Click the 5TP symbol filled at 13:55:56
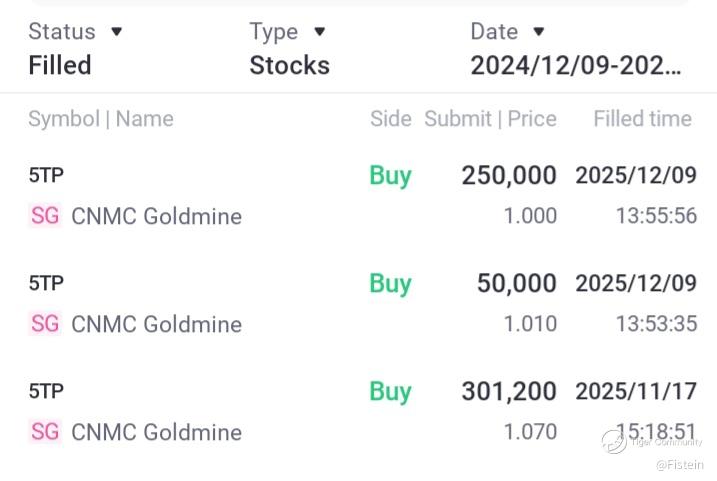Image resolution: width=717 pixels, height=481 pixels. [46, 176]
